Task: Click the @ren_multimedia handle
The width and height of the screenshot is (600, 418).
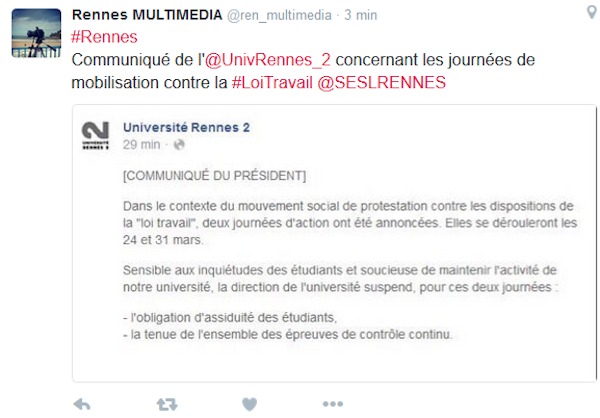Action: coord(279,15)
